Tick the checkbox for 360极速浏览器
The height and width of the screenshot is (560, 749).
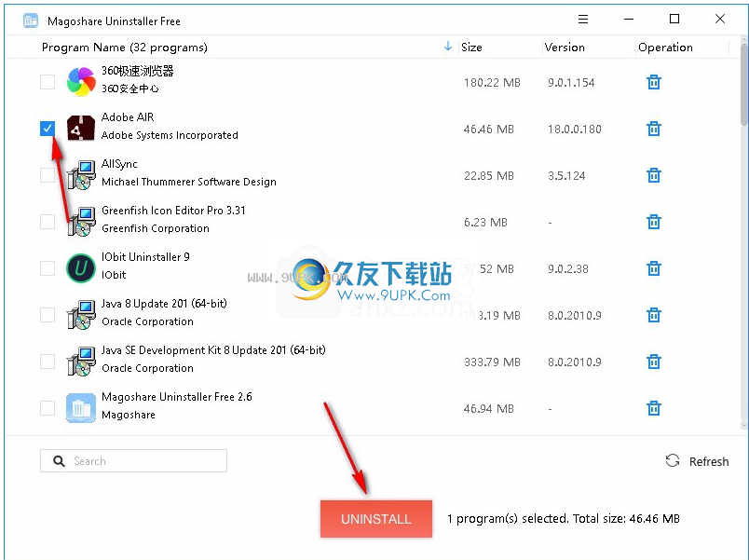tap(48, 82)
